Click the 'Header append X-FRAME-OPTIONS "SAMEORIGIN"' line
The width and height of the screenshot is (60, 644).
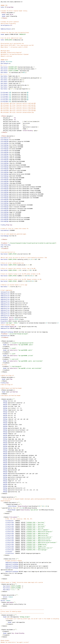pos(13,34)
